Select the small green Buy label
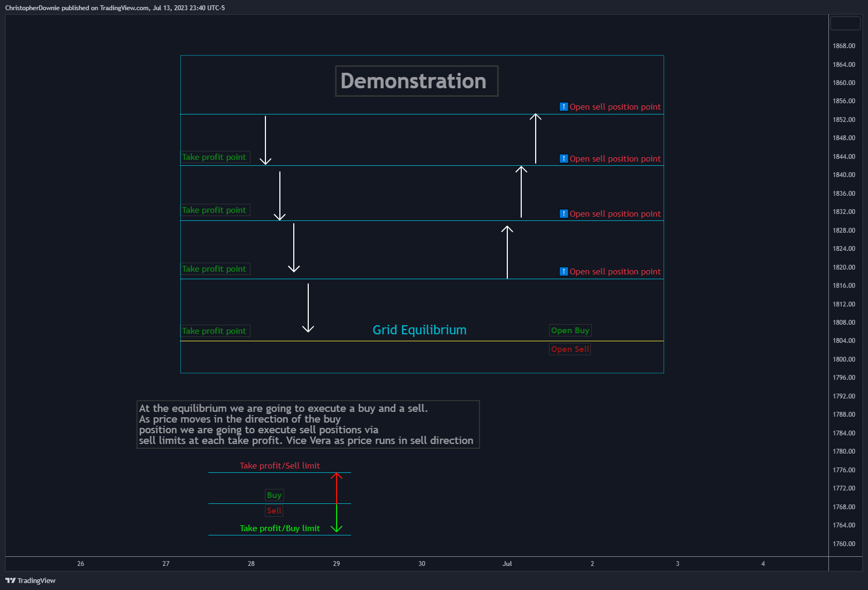 [275, 495]
